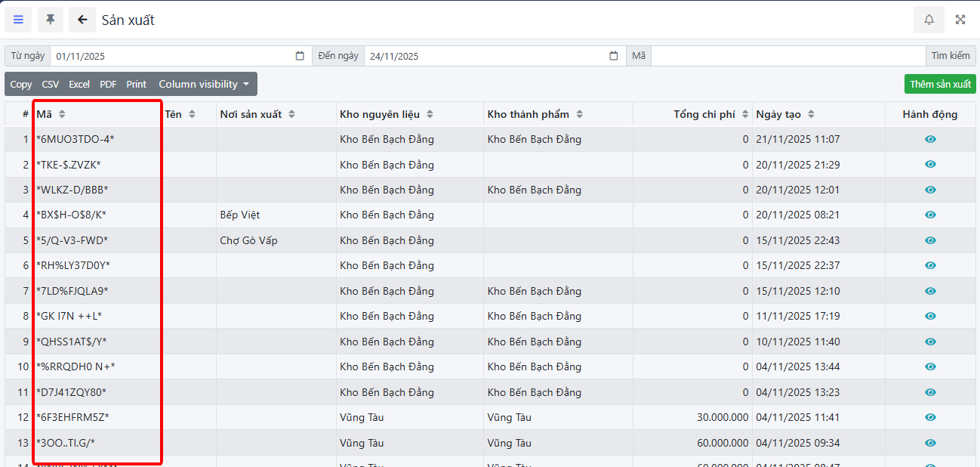Export table as PDF
This screenshot has width=980, height=467.
[x=108, y=85]
